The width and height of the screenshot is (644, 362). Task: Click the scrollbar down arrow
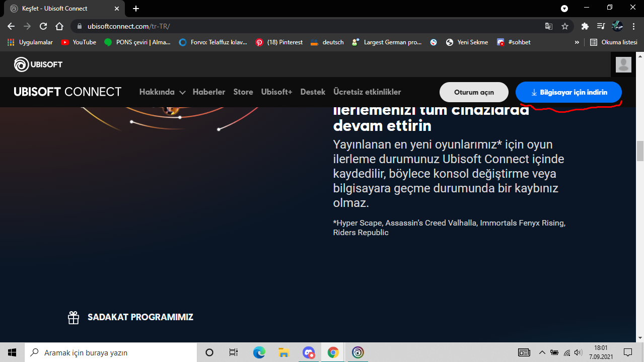(x=640, y=338)
